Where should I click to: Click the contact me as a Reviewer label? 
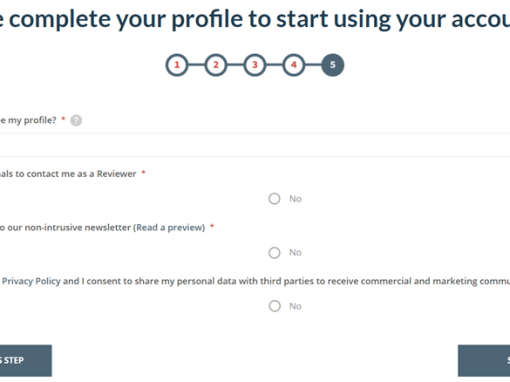pyautogui.click(x=68, y=174)
